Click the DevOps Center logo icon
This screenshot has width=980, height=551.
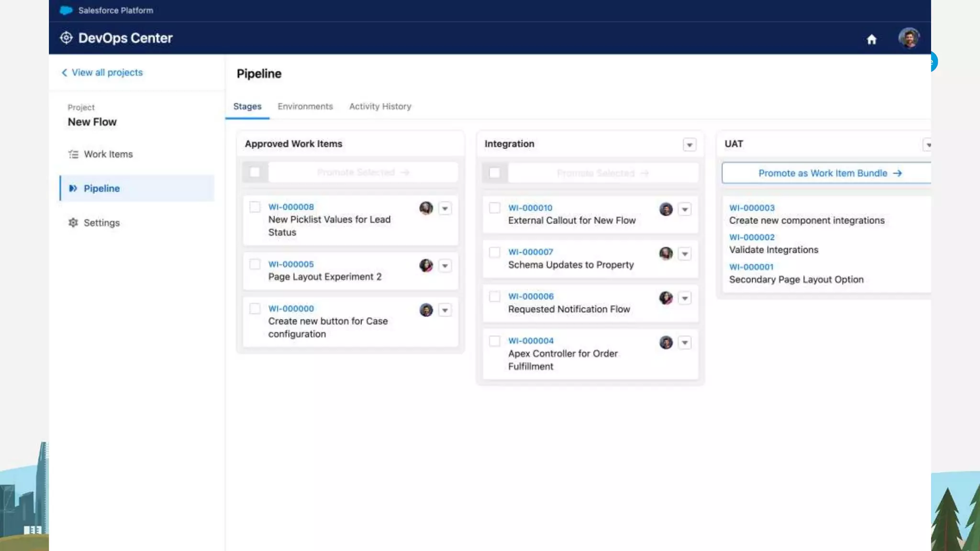66,38
